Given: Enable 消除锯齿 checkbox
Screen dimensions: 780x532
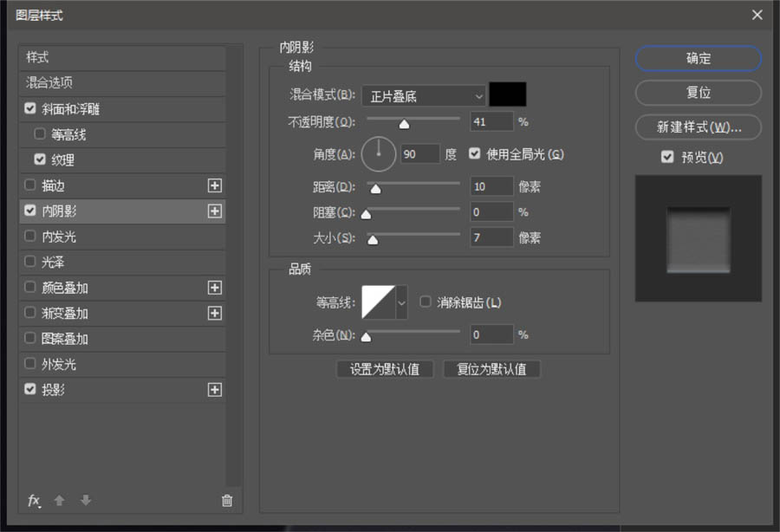Looking at the screenshot, I should [426, 302].
